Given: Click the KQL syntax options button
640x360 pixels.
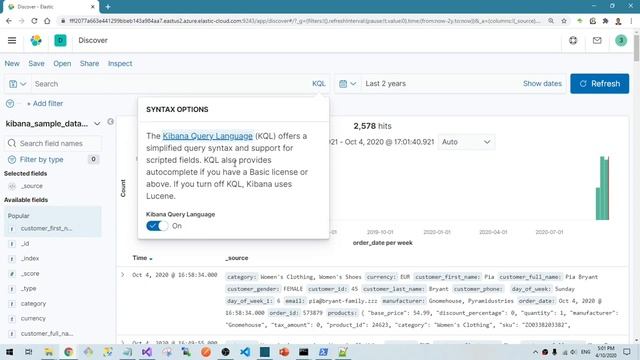Looking at the screenshot, I should [x=319, y=84].
